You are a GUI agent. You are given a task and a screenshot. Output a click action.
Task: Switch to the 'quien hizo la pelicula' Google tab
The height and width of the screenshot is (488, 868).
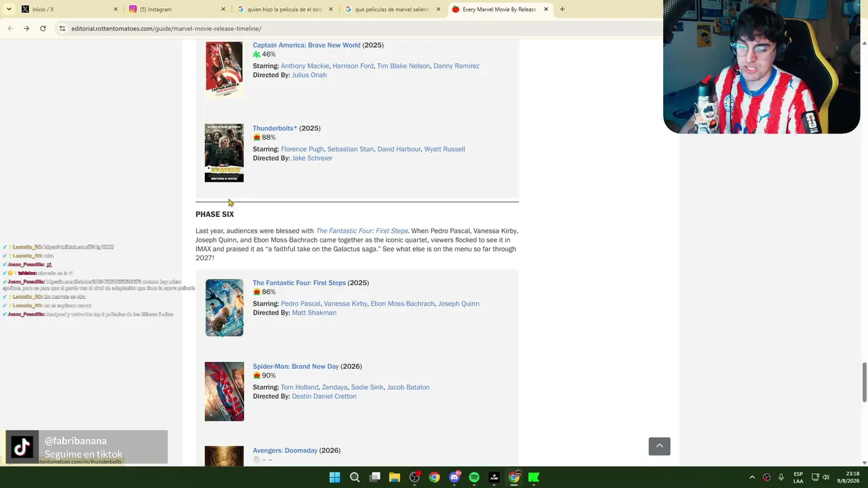285,9
